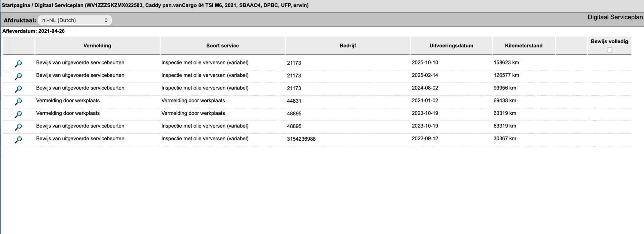
Task: Open magnifier for the 126577 km entry
Action: pyautogui.click(x=18, y=77)
